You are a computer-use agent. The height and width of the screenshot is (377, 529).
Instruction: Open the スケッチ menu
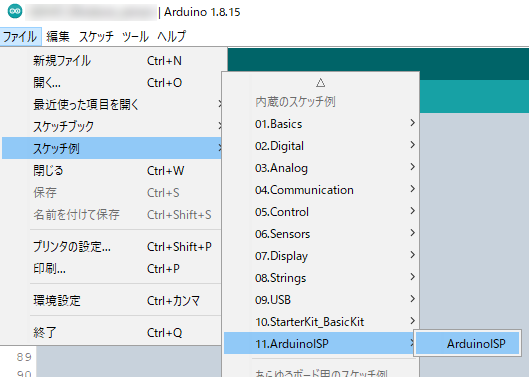[96, 36]
